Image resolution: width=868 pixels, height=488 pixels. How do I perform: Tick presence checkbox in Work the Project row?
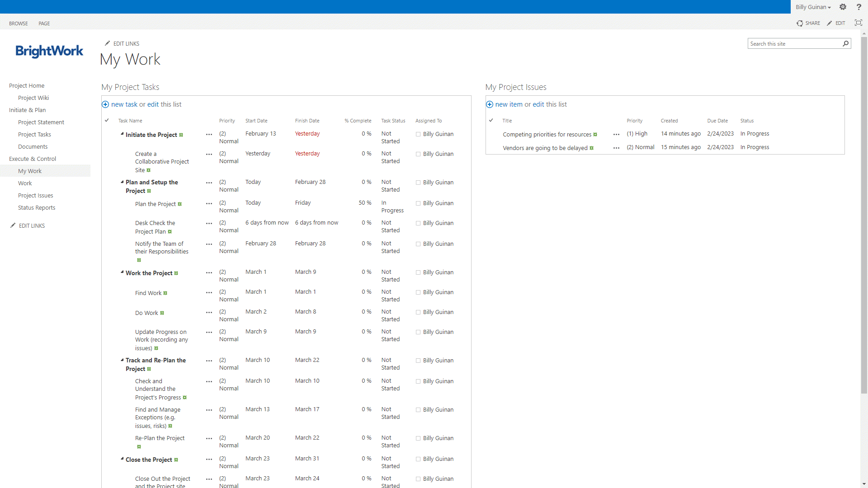pos(418,272)
